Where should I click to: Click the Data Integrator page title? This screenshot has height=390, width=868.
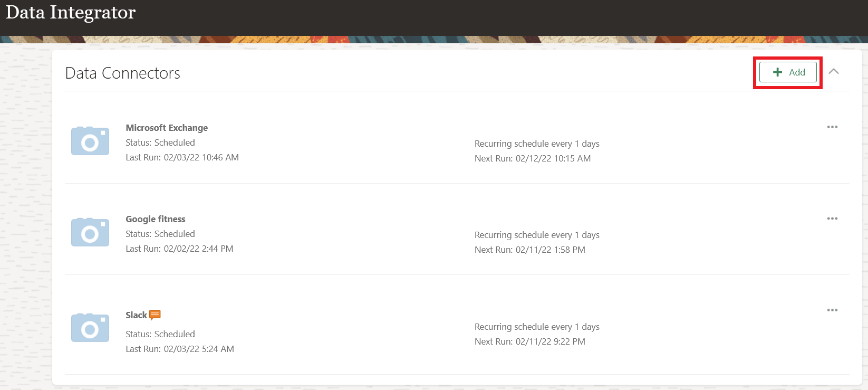pyautogui.click(x=71, y=13)
